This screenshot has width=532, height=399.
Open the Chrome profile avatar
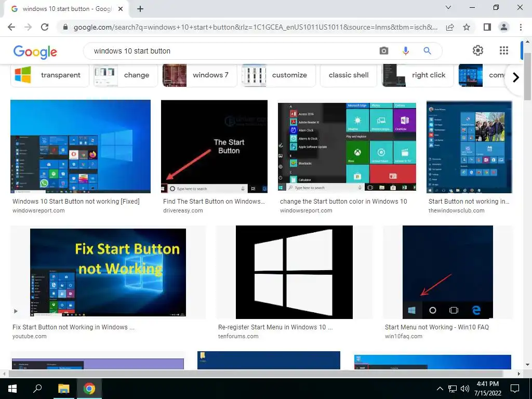[x=504, y=27]
